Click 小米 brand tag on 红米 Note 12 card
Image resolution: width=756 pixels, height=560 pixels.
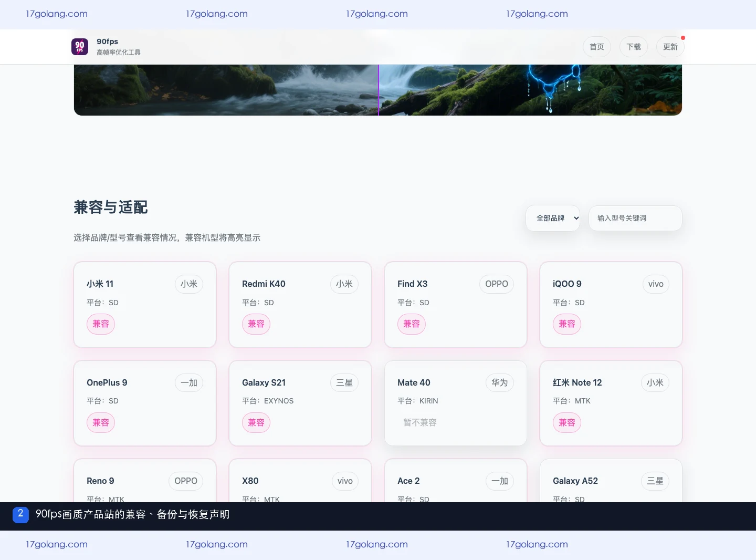click(655, 382)
